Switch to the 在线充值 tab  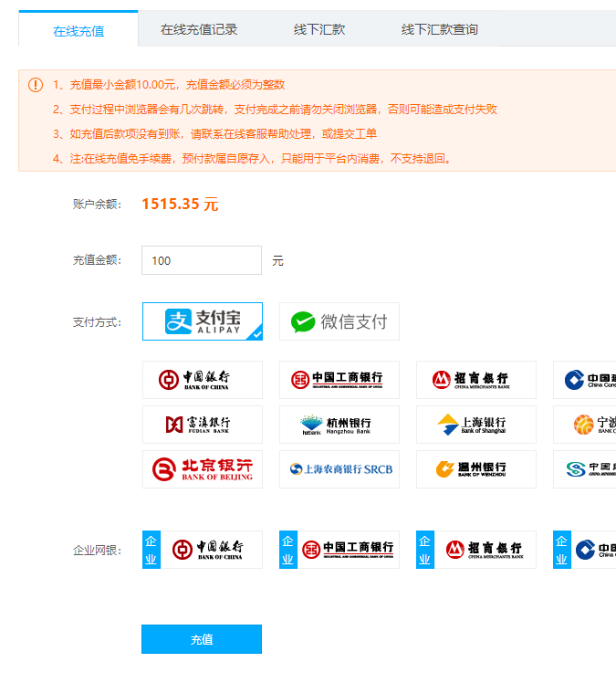coord(78,29)
